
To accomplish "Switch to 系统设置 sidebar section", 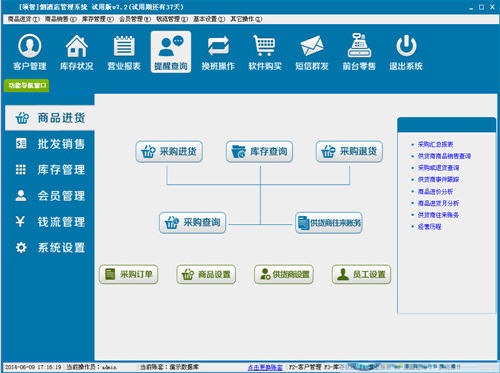I will point(50,247).
